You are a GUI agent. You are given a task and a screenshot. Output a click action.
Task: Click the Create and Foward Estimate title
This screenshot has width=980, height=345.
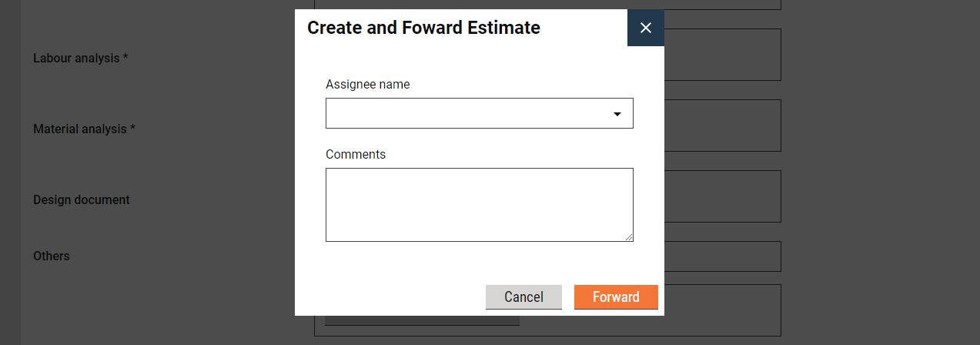click(423, 28)
